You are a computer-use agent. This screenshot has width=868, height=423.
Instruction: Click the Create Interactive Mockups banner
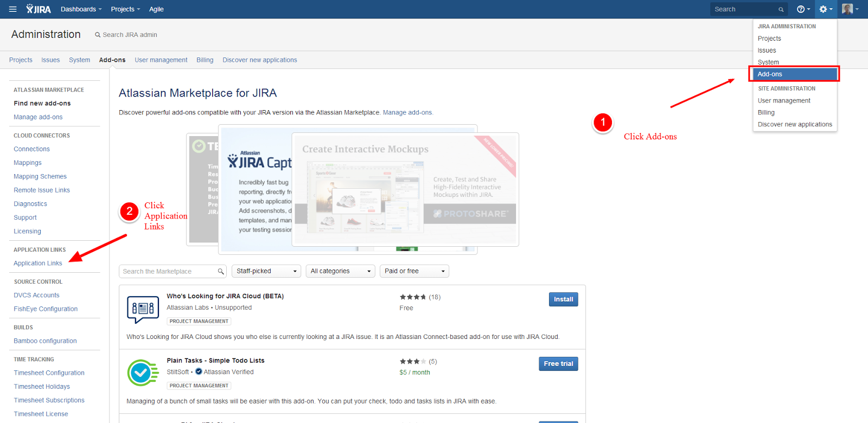click(405, 189)
